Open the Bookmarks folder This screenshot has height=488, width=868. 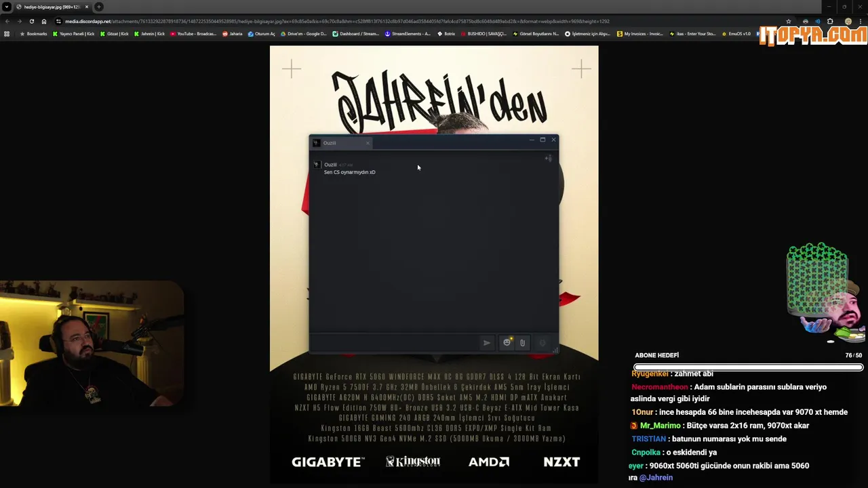pyautogui.click(x=34, y=33)
